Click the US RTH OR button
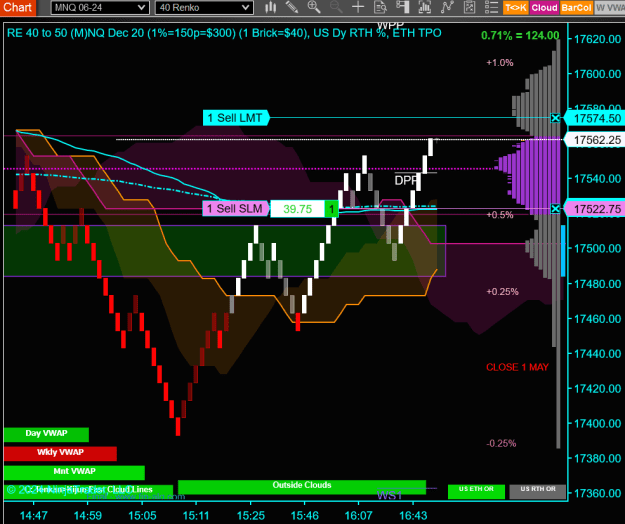The height and width of the screenshot is (524, 625). click(538, 492)
